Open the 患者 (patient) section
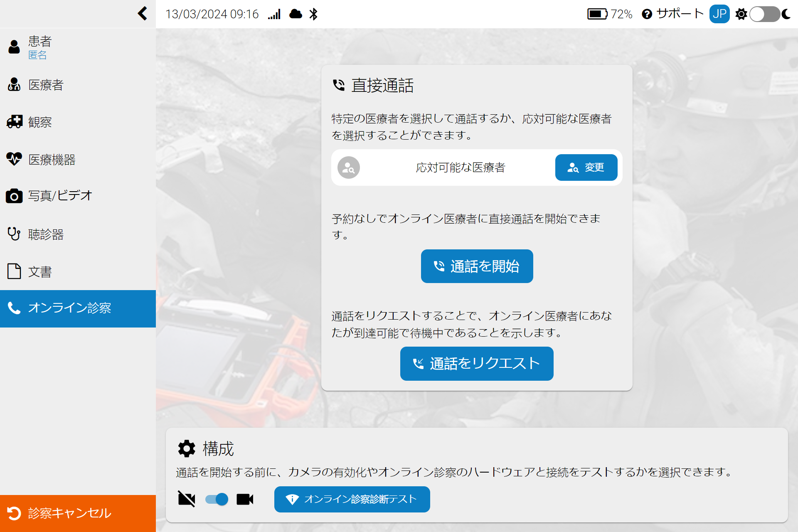Screen dimensions: 798x532 pos(39,47)
